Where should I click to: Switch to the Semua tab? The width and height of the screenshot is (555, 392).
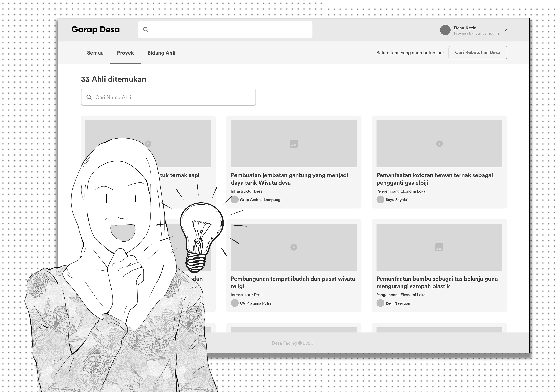(x=95, y=53)
